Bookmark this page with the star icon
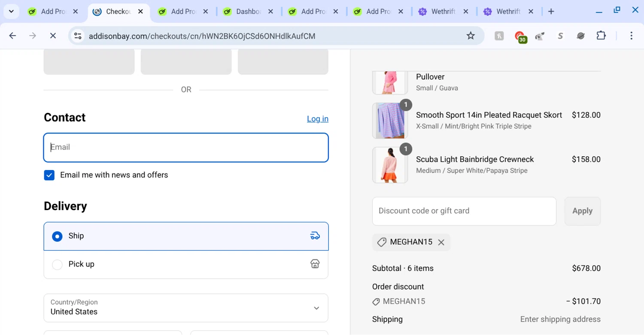 tap(471, 36)
